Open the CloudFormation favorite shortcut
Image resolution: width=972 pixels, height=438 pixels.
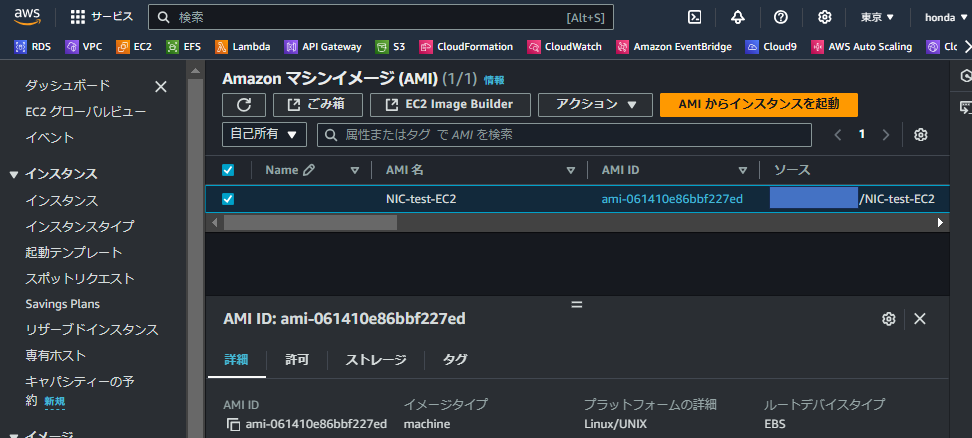(x=466, y=46)
